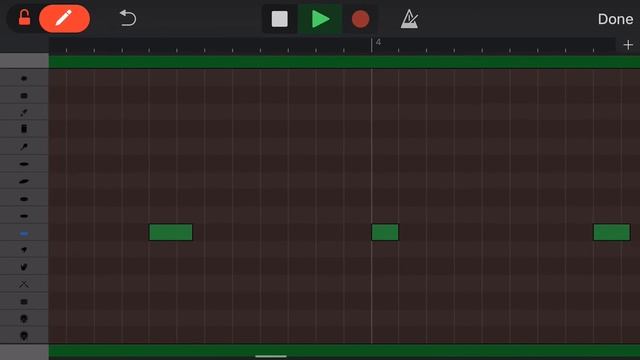
Task: Select the blue highlighted drum row icon
Action: coord(24,233)
